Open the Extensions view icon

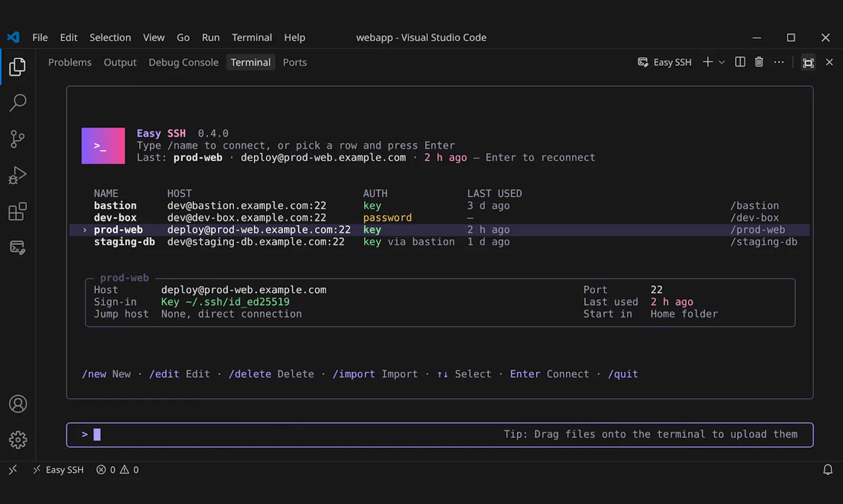(x=17, y=212)
